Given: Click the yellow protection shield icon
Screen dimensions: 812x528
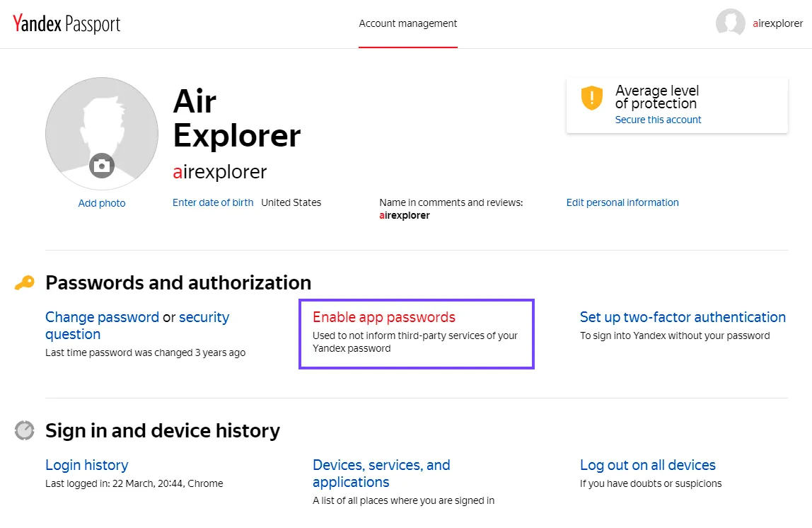Looking at the screenshot, I should 591,98.
